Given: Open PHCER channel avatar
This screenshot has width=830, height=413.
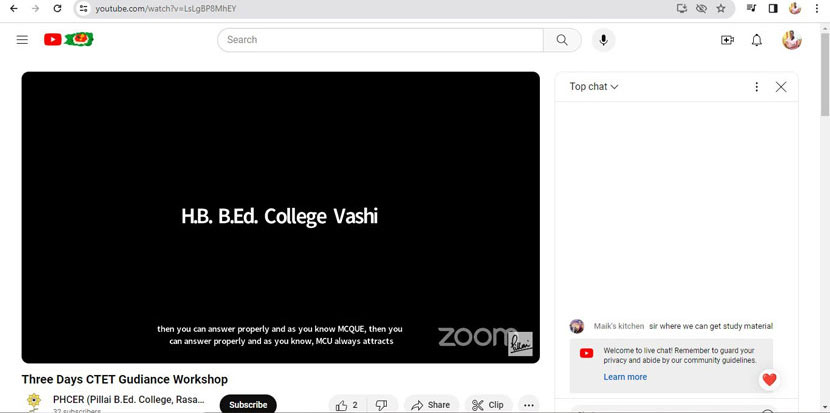Looking at the screenshot, I should [x=33, y=402].
